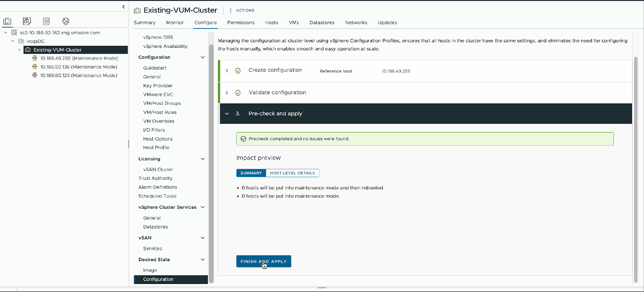
Task: Open Key Provider settings
Action: [x=158, y=86]
